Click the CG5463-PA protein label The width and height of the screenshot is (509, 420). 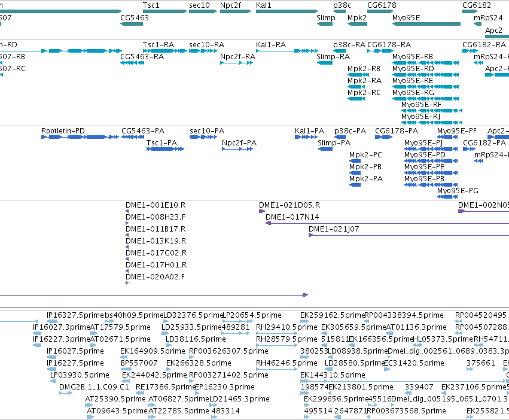[x=143, y=131]
